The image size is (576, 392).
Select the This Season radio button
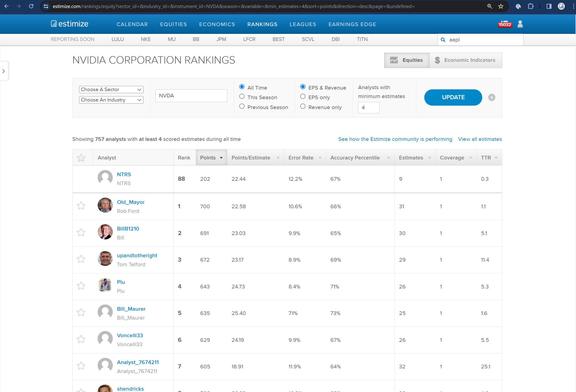pos(242,97)
